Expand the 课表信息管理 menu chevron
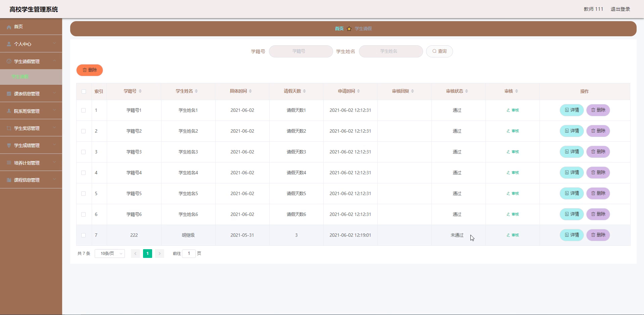 pyautogui.click(x=54, y=93)
